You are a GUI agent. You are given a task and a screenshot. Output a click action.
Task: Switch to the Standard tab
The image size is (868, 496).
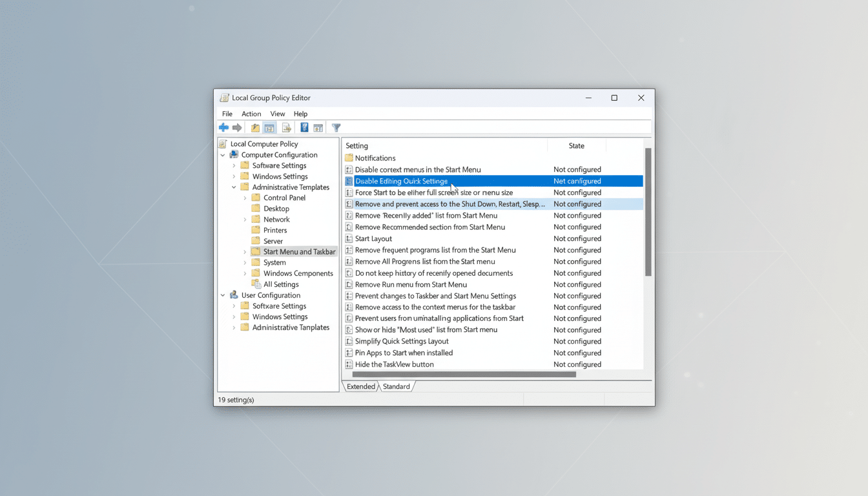point(396,386)
